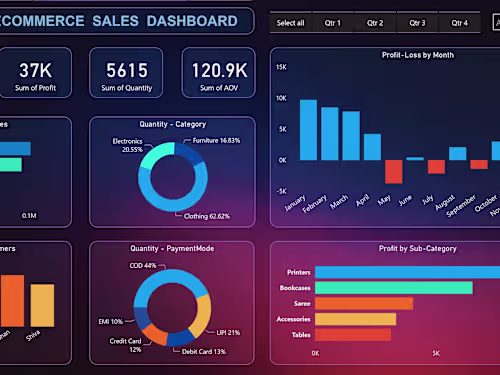Select the Electronics donut segment
This screenshot has width=500, height=375.
pos(154,153)
